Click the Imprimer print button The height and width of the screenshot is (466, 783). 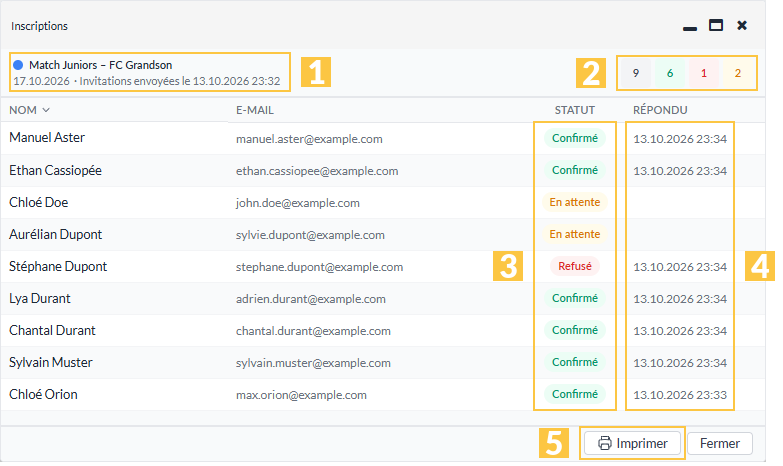[632, 444]
